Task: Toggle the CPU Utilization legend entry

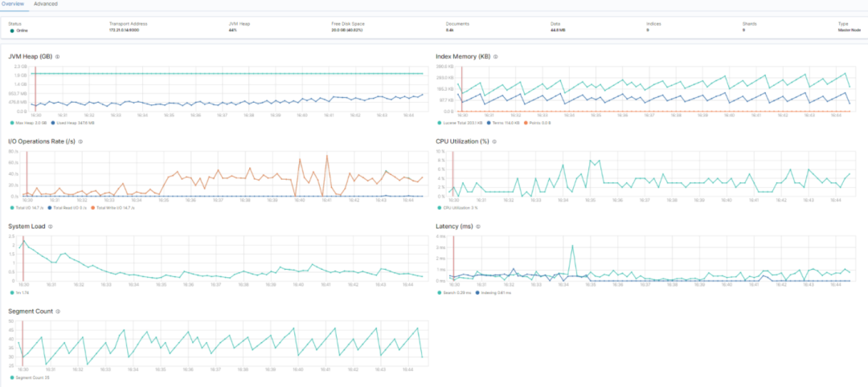Action: point(458,208)
